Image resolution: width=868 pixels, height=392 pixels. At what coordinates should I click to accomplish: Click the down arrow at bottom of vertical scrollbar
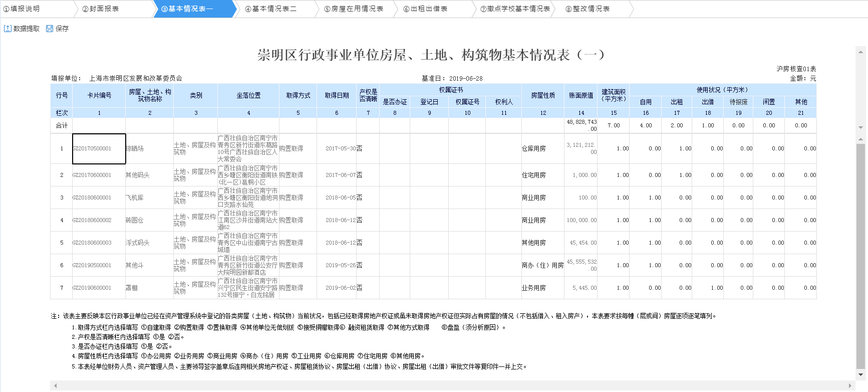(x=860, y=374)
